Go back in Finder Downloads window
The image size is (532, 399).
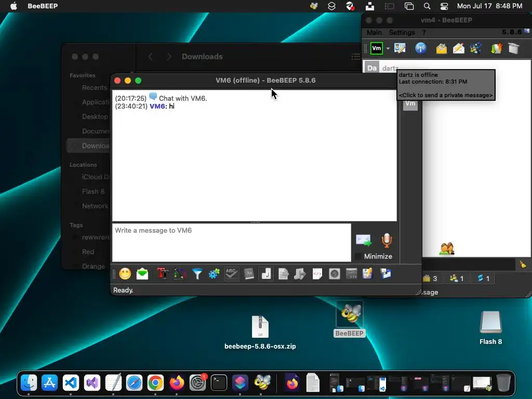pyautogui.click(x=150, y=57)
